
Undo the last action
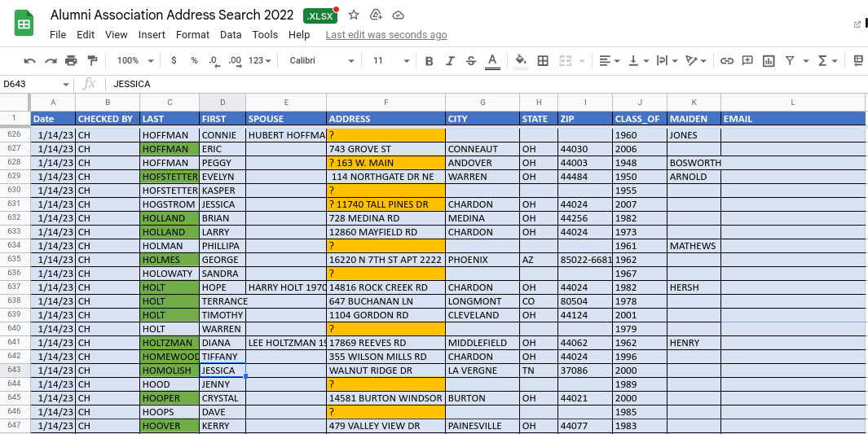(30, 61)
